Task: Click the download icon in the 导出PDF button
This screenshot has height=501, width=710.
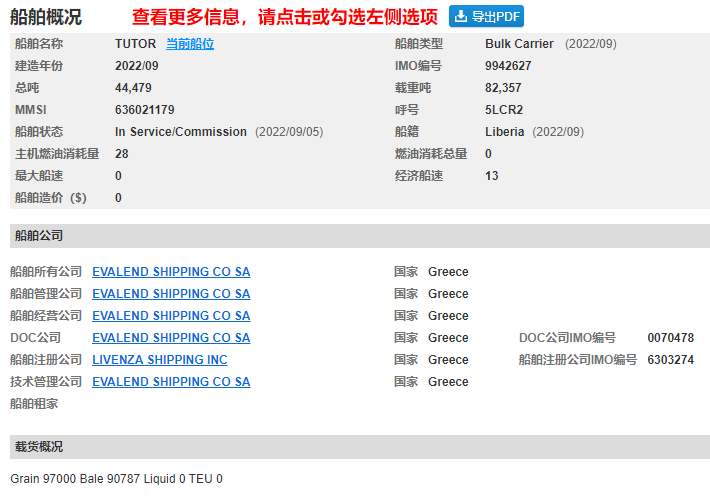Action: point(461,17)
